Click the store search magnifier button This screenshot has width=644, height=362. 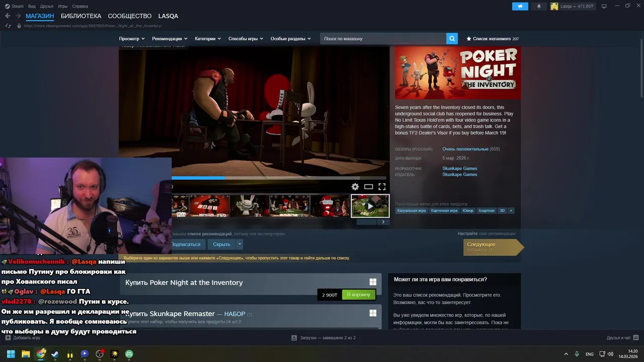point(452,39)
